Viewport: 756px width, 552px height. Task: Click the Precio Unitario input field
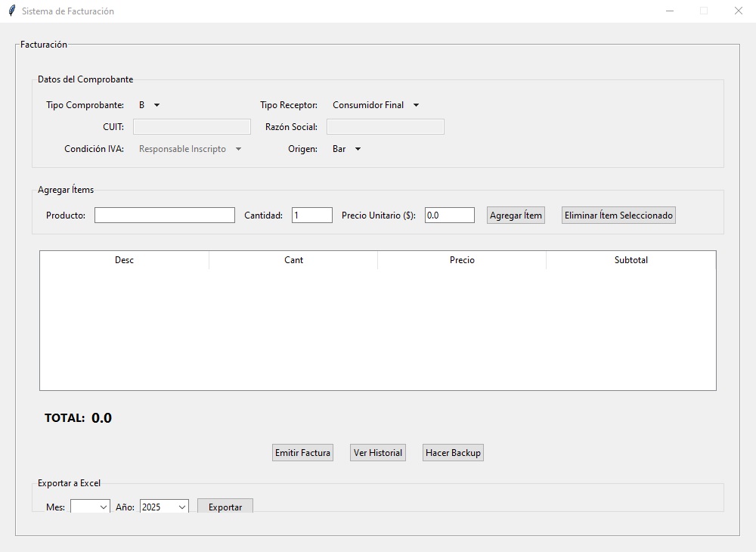coord(449,216)
